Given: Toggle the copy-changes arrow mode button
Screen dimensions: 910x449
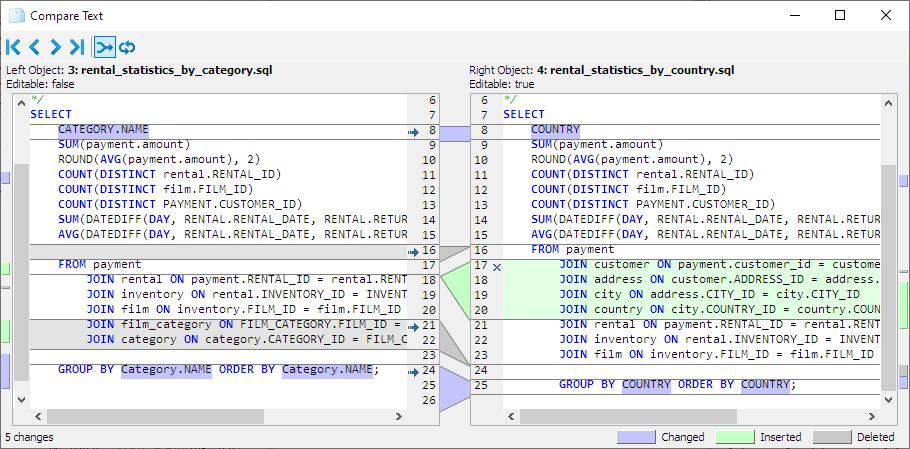Looking at the screenshot, I should tap(104, 47).
